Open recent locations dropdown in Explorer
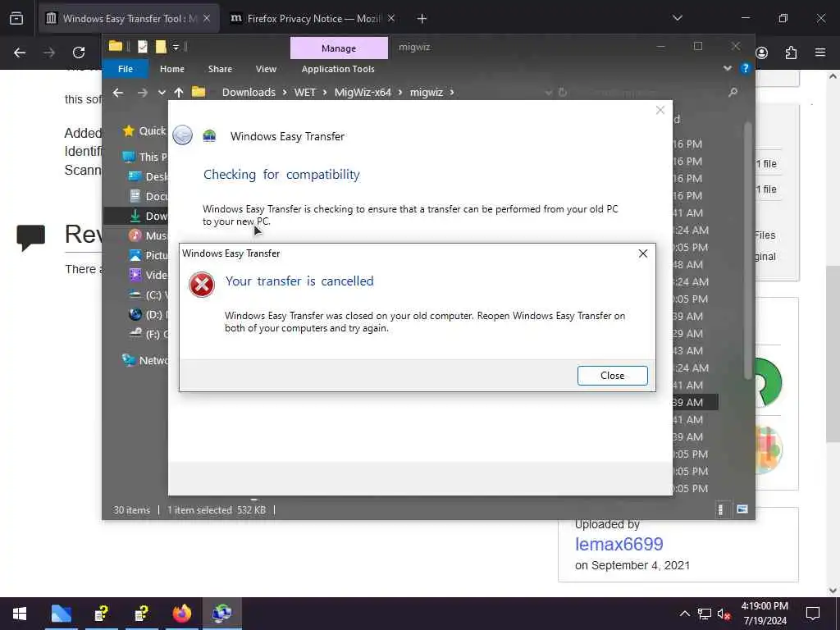This screenshot has width=840, height=630. coord(162,93)
